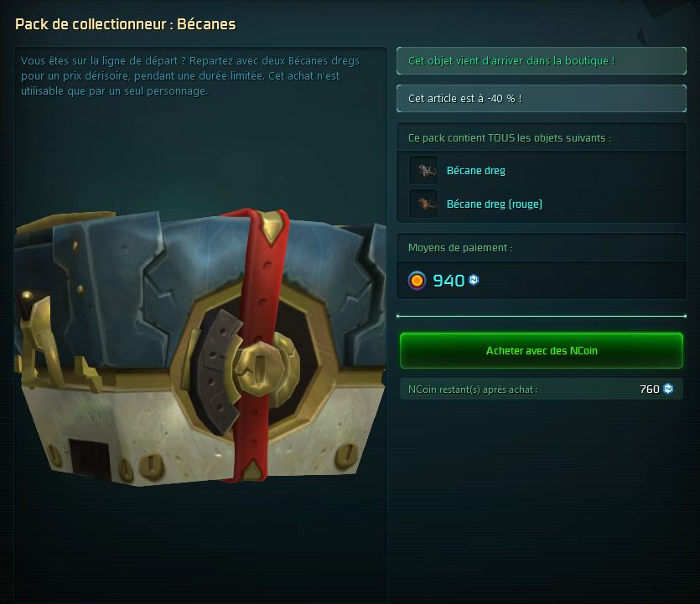
Task: Open the Bécane dreg item link
Action: (x=476, y=170)
